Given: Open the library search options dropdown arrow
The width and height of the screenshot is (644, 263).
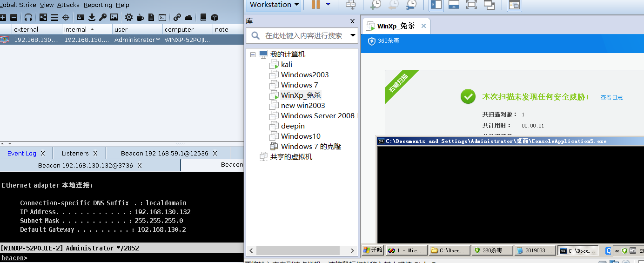Looking at the screenshot, I should click(x=353, y=35).
